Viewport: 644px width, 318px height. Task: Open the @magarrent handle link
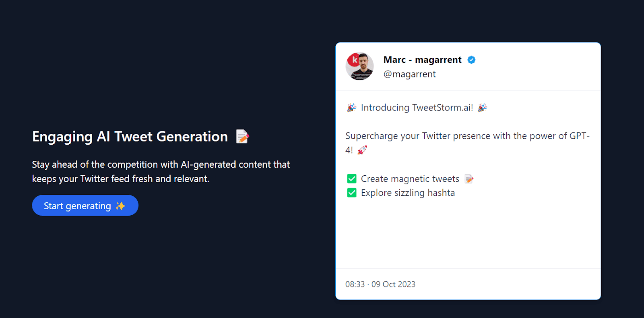(x=410, y=74)
